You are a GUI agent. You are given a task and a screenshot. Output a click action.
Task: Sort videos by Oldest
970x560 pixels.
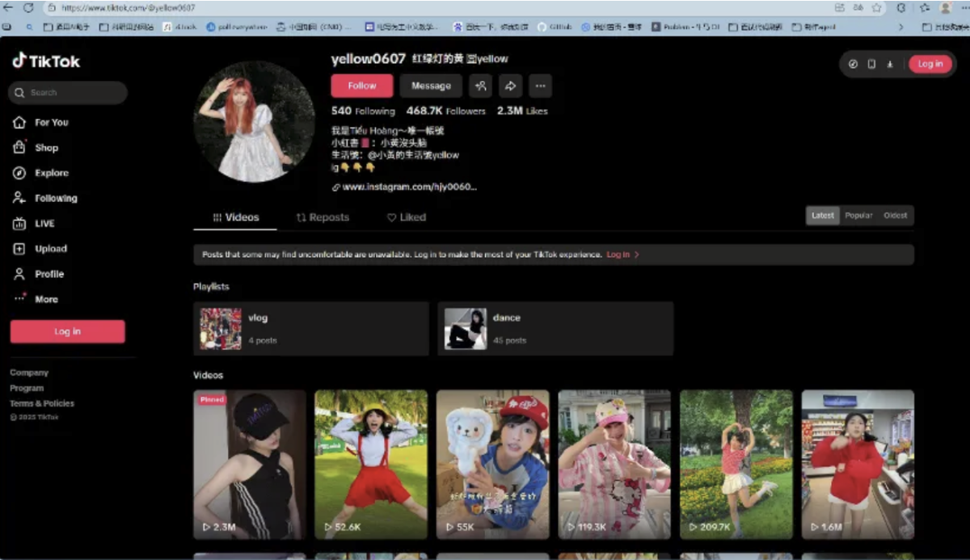pos(895,216)
